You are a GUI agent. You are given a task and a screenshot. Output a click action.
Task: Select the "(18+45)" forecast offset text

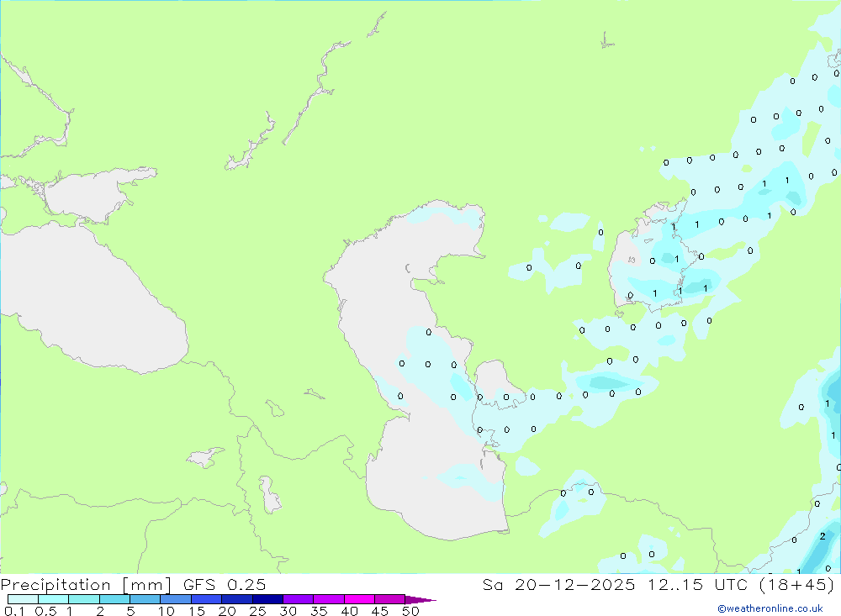click(x=797, y=585)
